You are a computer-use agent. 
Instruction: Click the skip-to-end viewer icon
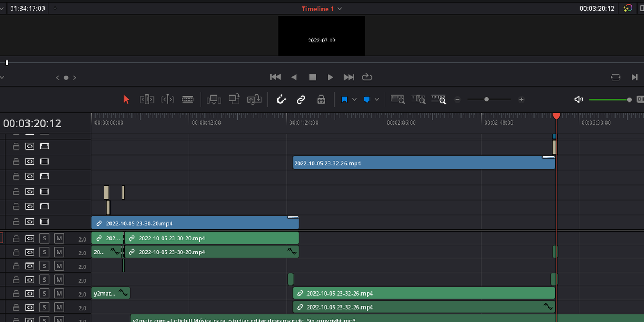tap(635, 77)
